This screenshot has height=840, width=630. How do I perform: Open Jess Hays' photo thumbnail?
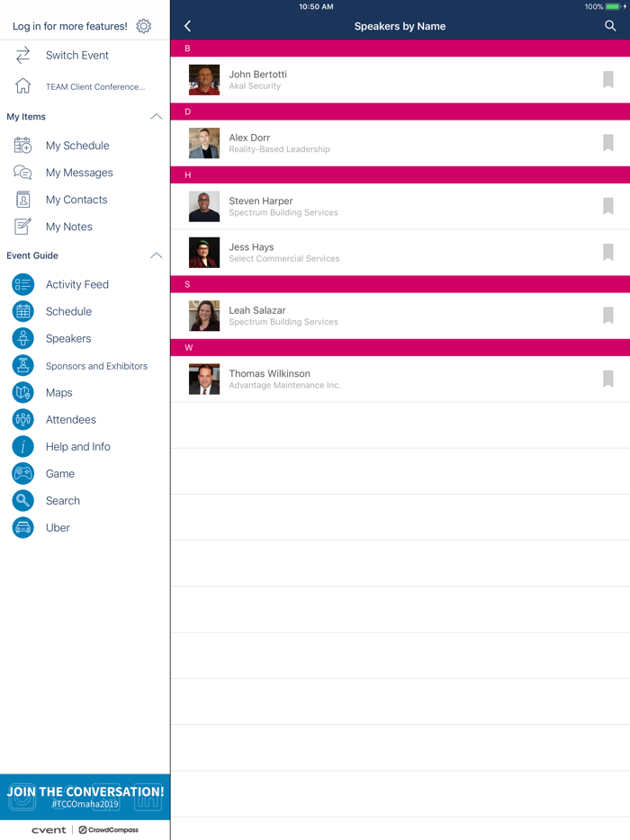[x=204, y=252]
